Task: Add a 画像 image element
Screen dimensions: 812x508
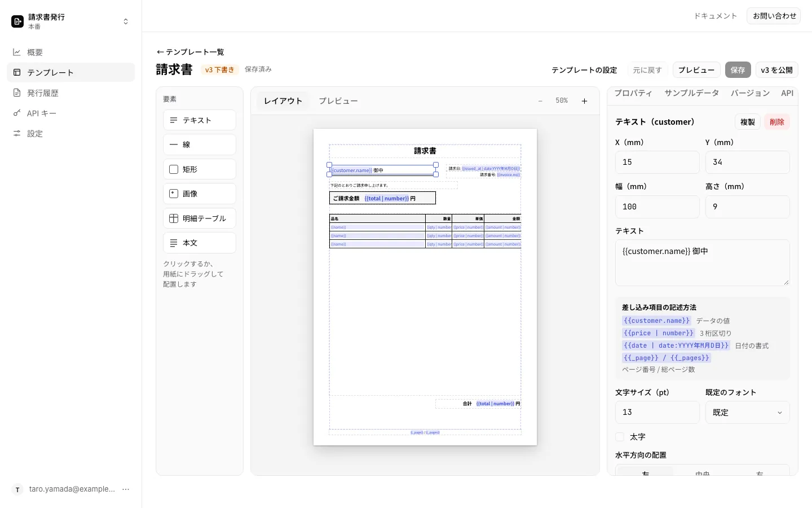Action: 200,194
